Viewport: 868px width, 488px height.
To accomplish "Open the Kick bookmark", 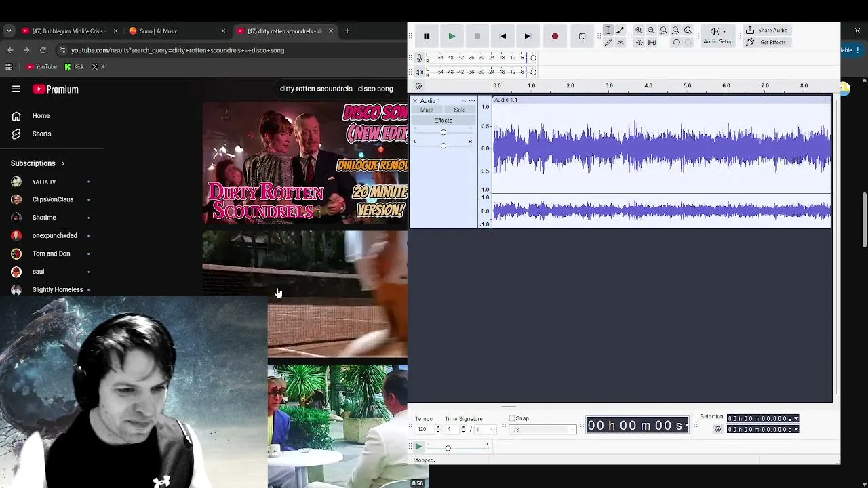I will point(74,67).
